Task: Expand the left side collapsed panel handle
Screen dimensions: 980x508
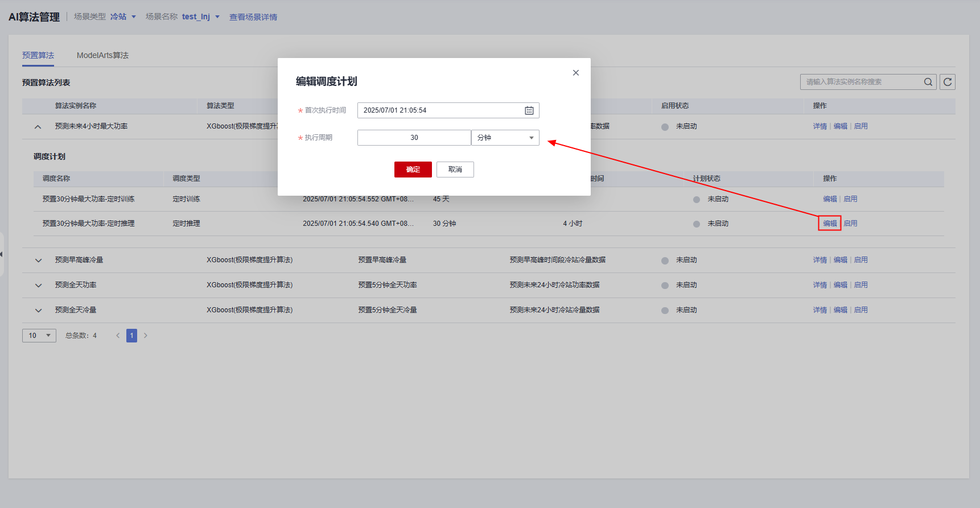Action: pos(2,254)
